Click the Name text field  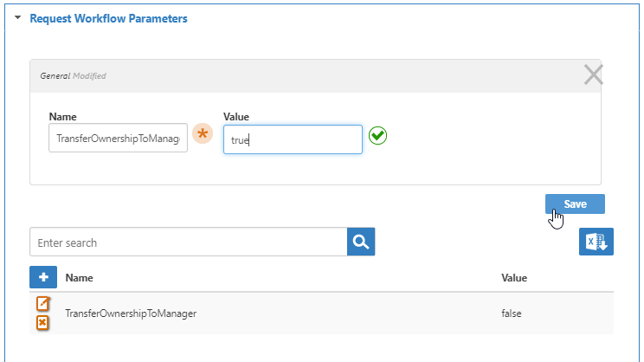pyautogui.click(x=118, y=139)
